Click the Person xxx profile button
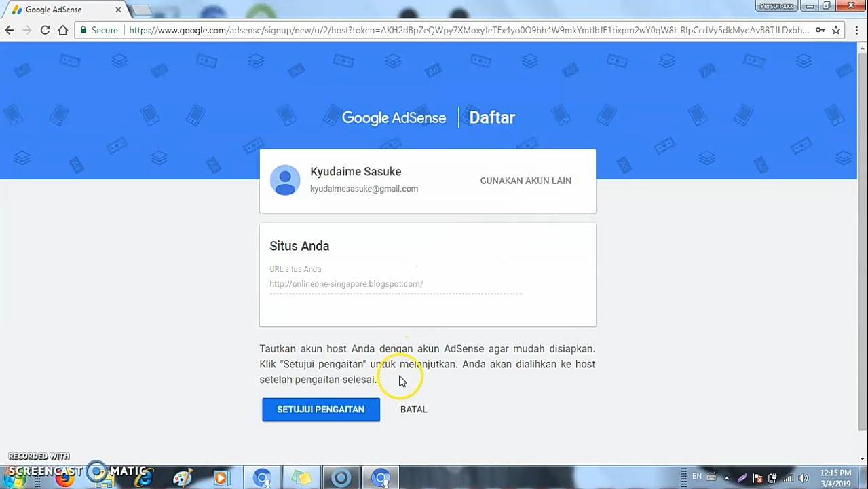The width and height of the screenshot is (868, 489). 776,6
